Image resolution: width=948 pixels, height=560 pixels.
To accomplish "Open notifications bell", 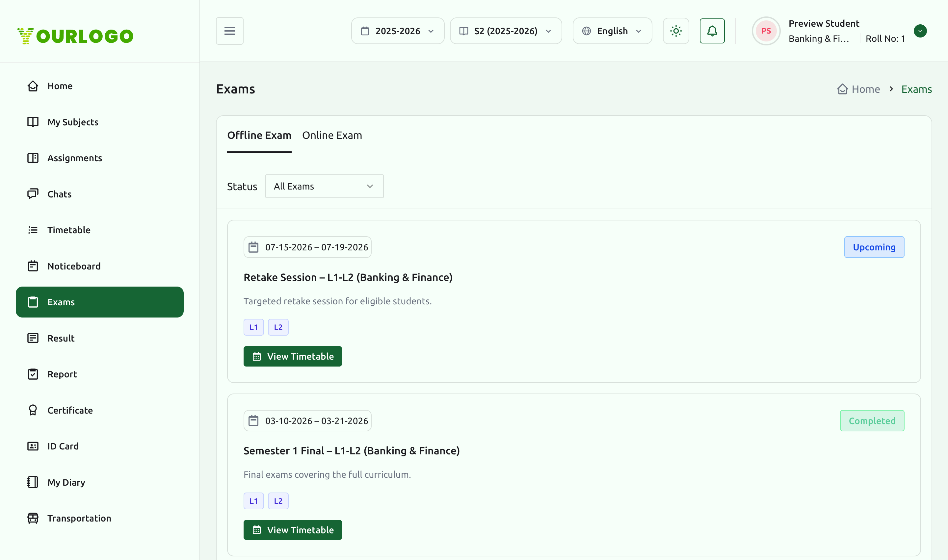I will [x=712, y=31].
